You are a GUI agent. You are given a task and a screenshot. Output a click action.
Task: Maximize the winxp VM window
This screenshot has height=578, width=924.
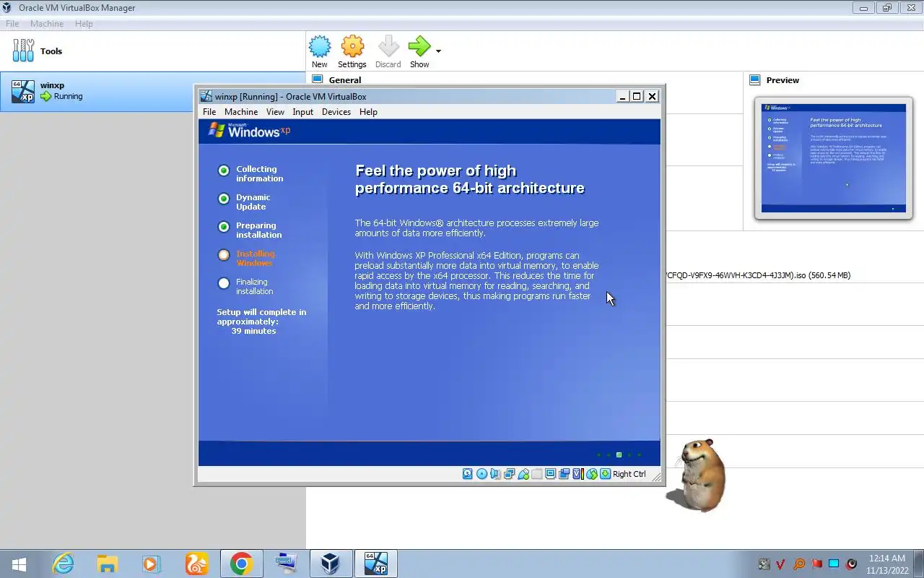tap(637, 97)
